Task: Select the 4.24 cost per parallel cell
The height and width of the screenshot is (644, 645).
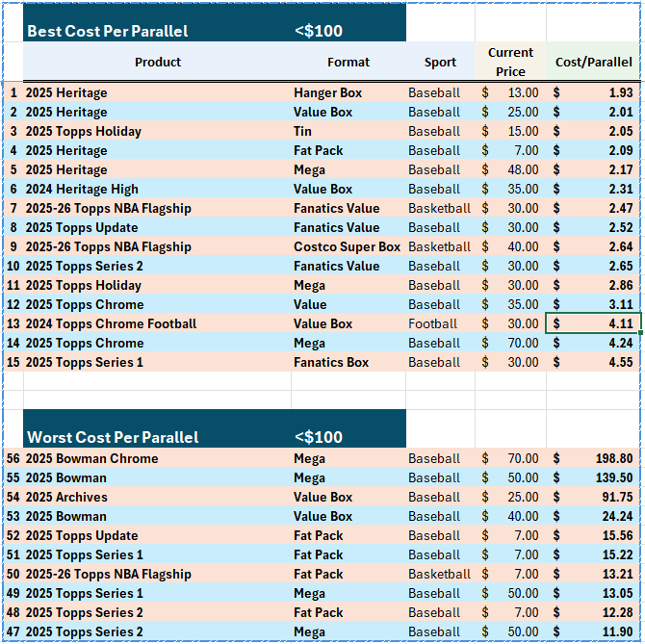Action: [x=593, y=343]
